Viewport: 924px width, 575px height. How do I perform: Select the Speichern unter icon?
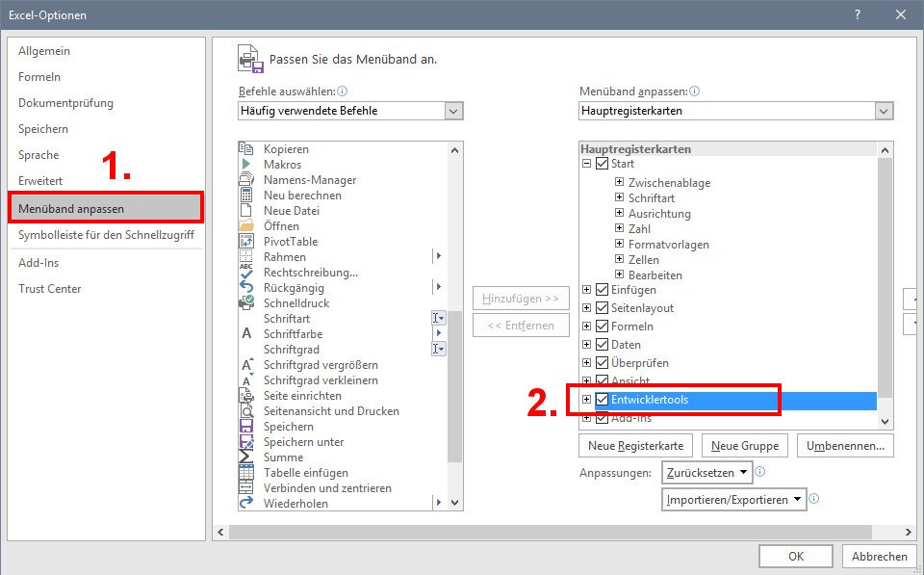(246, 441)
